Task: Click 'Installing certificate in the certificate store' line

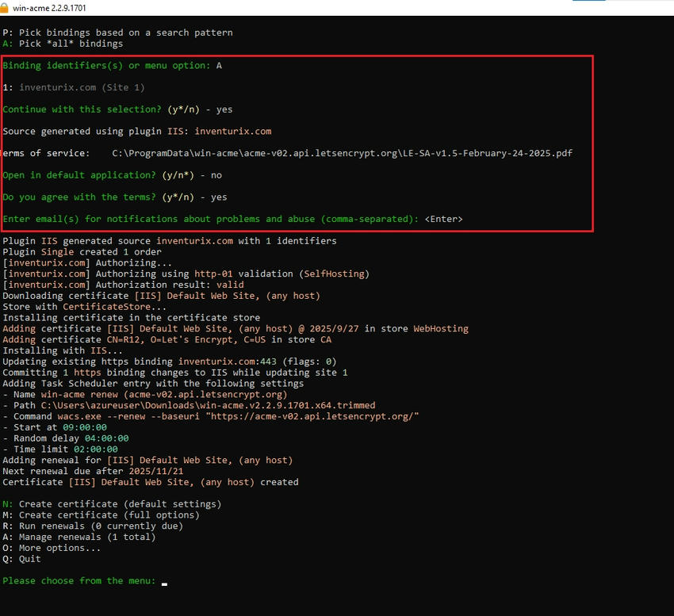Action: [x=132, y=318]
